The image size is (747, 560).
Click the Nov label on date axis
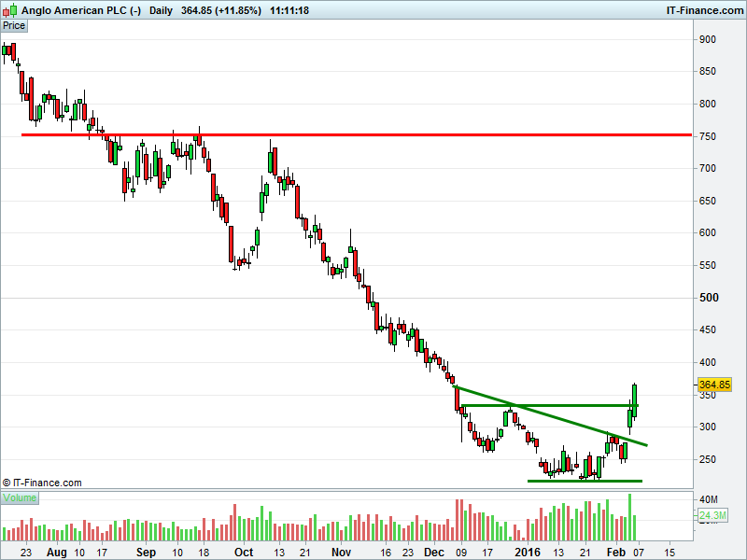tap(342, 553)
